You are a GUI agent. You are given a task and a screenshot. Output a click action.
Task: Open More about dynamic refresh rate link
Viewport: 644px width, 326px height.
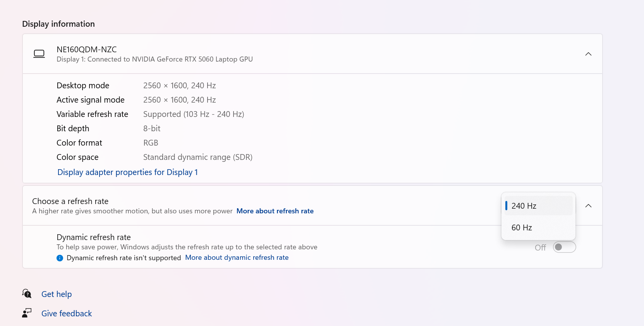tap(237, 257)
